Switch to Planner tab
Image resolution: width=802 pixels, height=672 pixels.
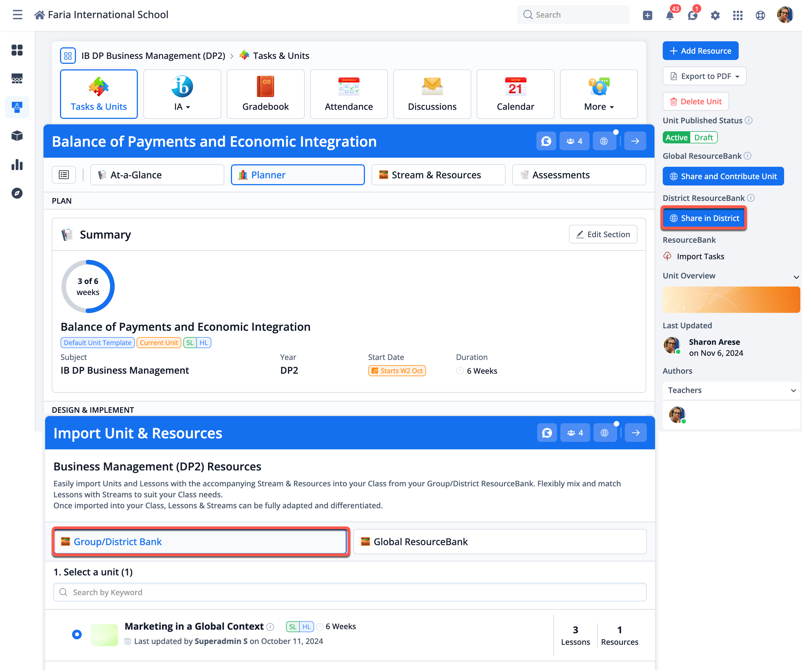click(298, 175)
